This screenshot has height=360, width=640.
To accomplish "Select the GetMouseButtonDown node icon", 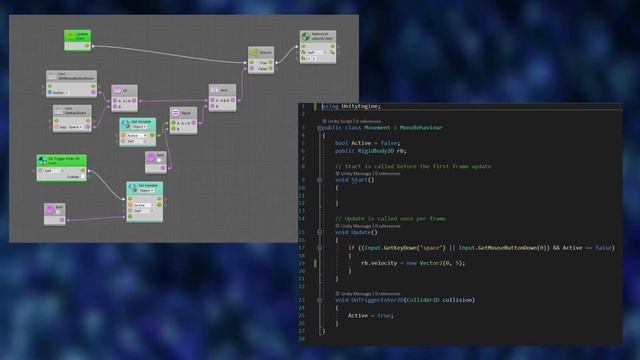I will pos(52,76).
